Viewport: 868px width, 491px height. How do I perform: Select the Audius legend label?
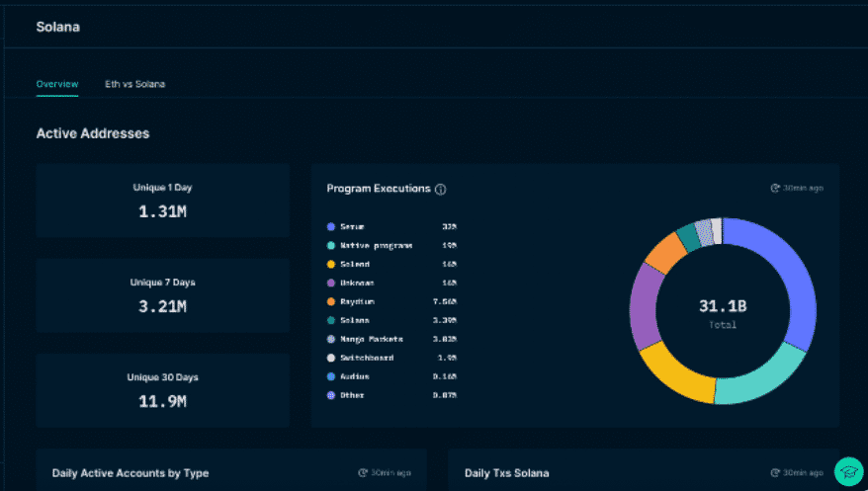(x=354, y=377)
